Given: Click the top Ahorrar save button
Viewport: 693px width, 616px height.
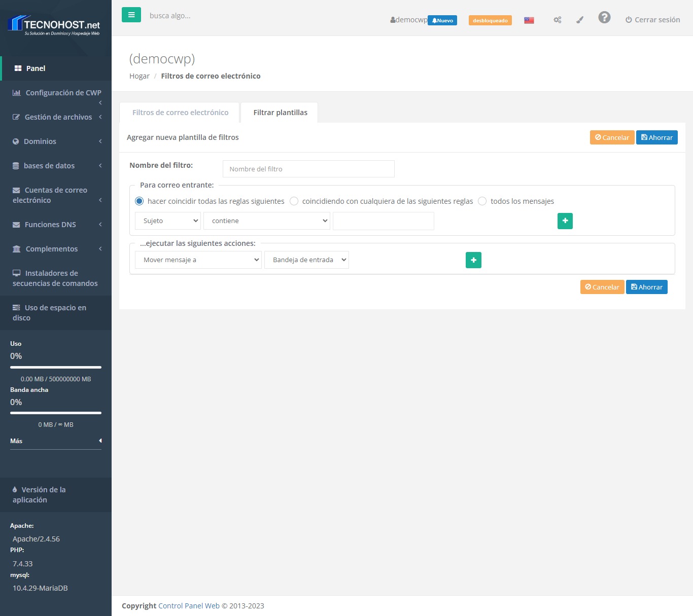Looking at the screenshot, I should click(x=656, y=137).
